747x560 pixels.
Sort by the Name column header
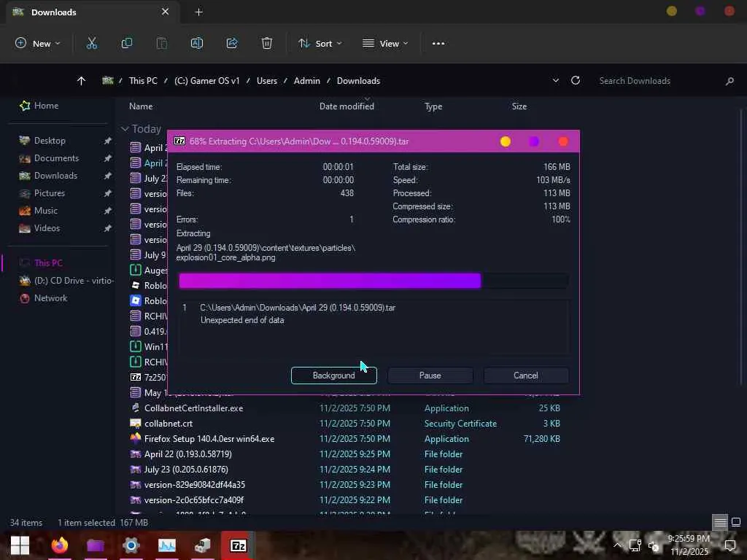[141, 106]
